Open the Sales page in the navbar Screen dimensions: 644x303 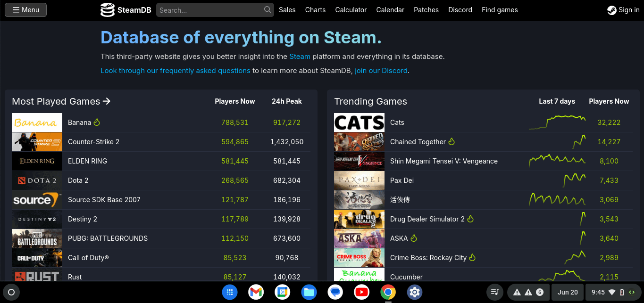(287, 10)
